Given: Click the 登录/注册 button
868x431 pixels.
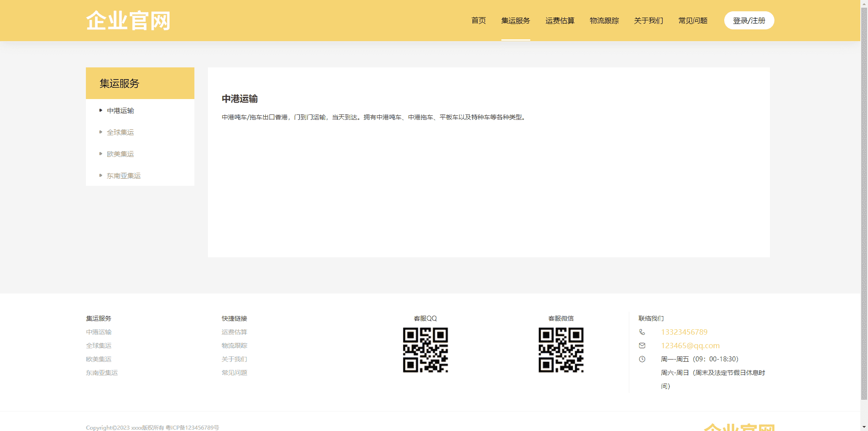Looking at the screenshot, I should [749, 20].
